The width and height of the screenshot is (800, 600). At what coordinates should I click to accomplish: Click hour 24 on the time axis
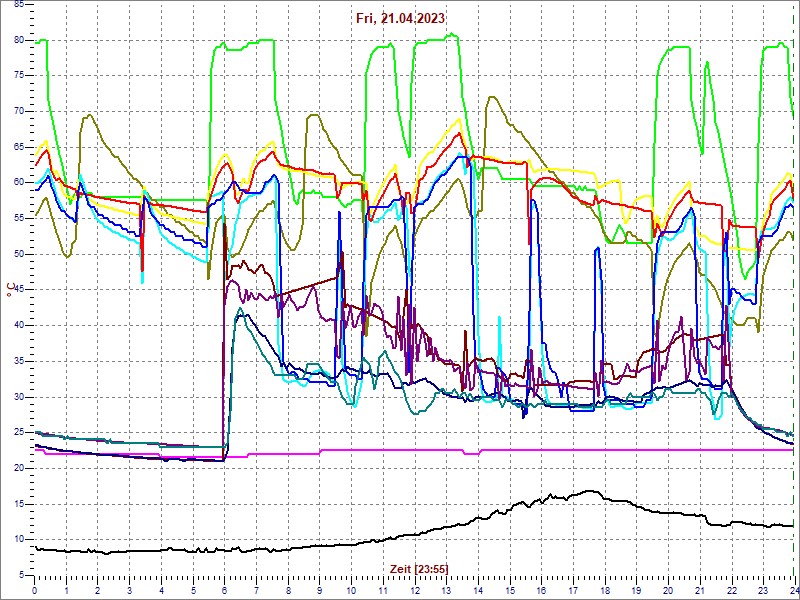(x=793, y=590)
